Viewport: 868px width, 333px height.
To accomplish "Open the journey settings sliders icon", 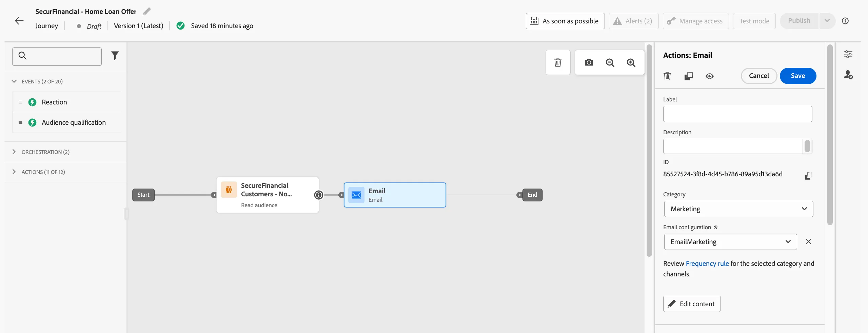I will coord(848,54).
